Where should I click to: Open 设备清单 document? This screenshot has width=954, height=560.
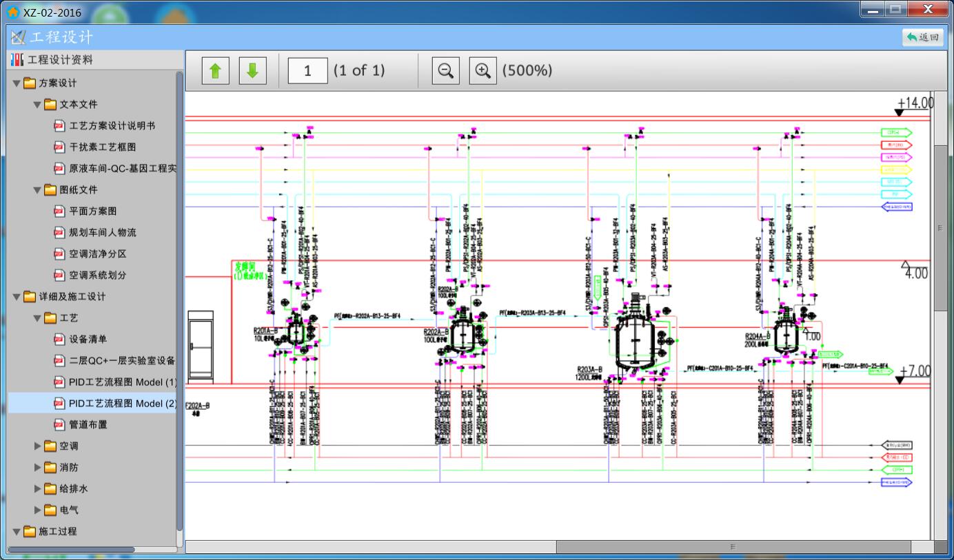click(x=88, y=340)
